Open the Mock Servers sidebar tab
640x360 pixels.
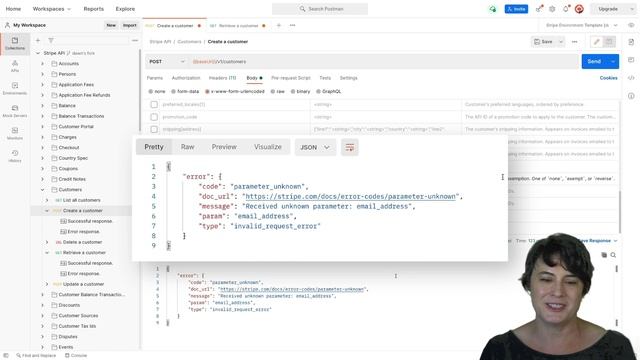pyautogui.click(x=15, y=111)
